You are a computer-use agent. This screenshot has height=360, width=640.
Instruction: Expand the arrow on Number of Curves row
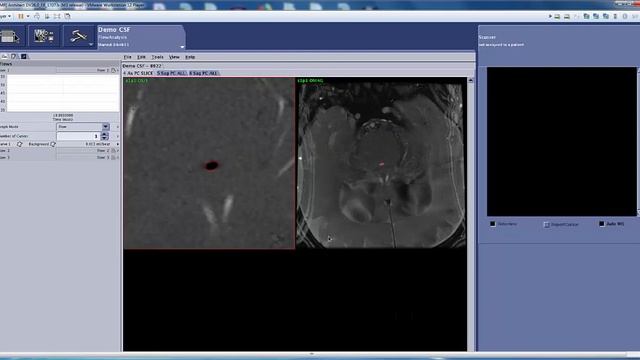pos(118,136)
